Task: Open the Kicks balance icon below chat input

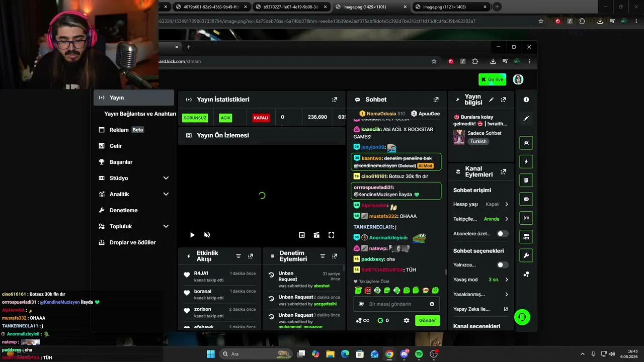Action: point(383,320)
